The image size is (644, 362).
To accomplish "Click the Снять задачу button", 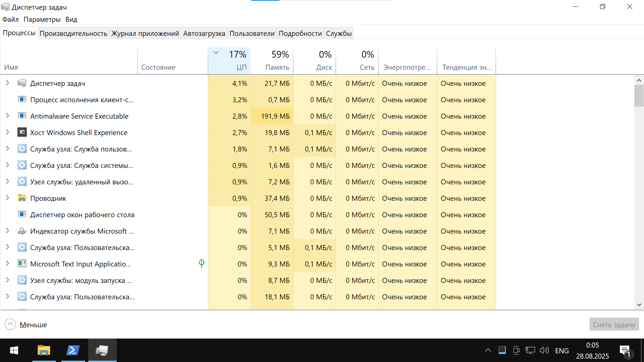I will click(x=614, y=324).
